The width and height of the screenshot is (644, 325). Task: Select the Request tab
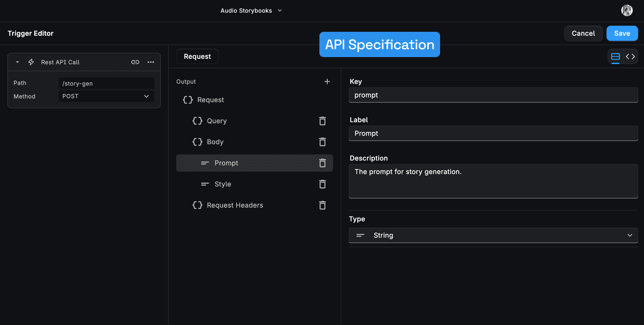click(x=197, y=57)
